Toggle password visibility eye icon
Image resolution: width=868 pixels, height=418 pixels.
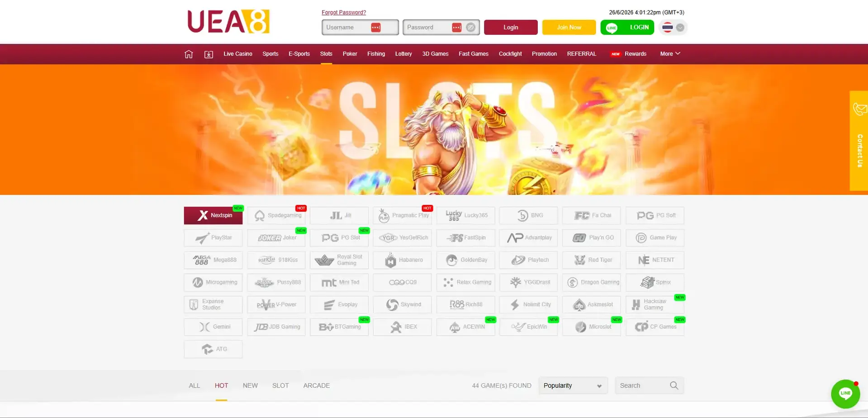point(471,27)
